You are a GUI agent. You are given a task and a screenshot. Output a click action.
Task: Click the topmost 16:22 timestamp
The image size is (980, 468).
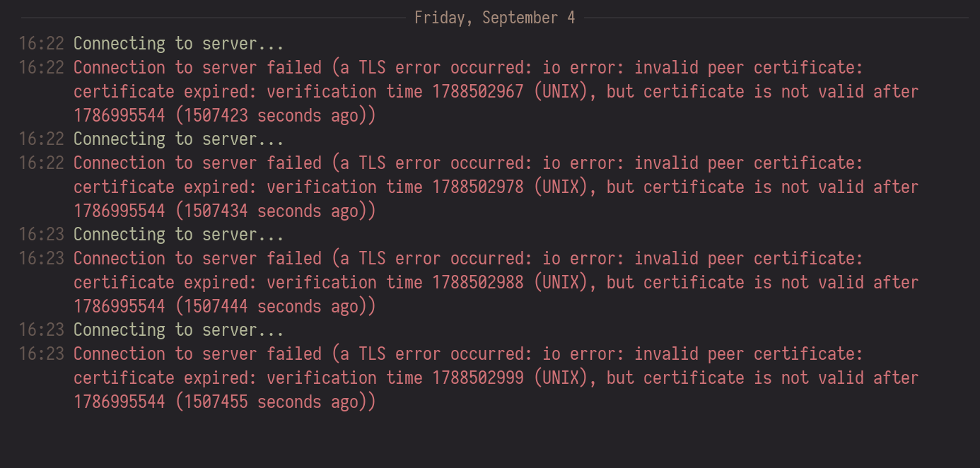pyautogui.click(x=41, y=44)
